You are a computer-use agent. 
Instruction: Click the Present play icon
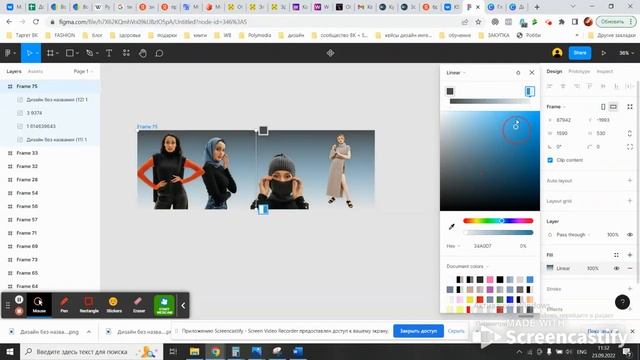(603, 53)
